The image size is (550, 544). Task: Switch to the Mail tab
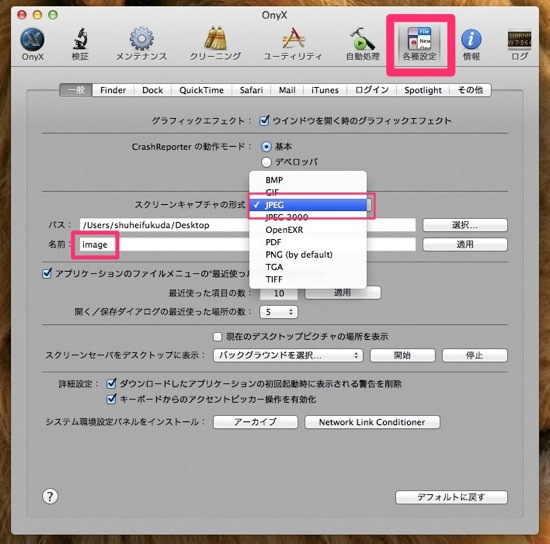(x=287, y=90)
